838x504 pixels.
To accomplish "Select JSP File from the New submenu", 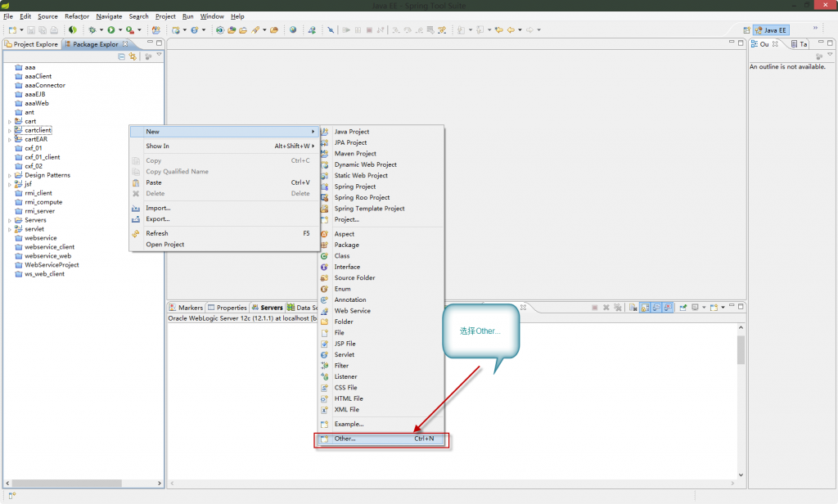I will tap(381, 344).
